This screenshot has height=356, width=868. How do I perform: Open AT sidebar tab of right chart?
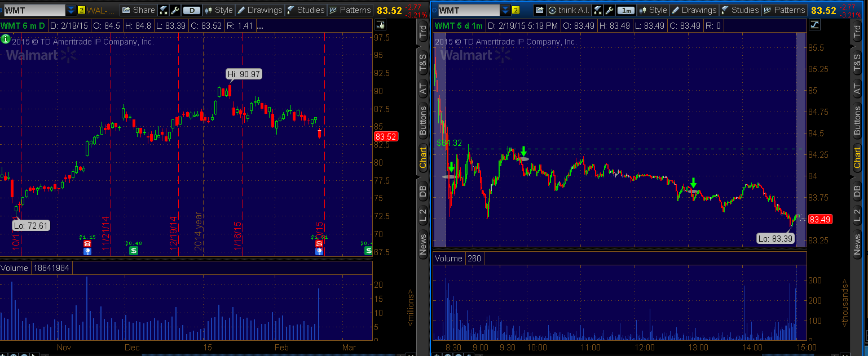(x=857, y=88)
